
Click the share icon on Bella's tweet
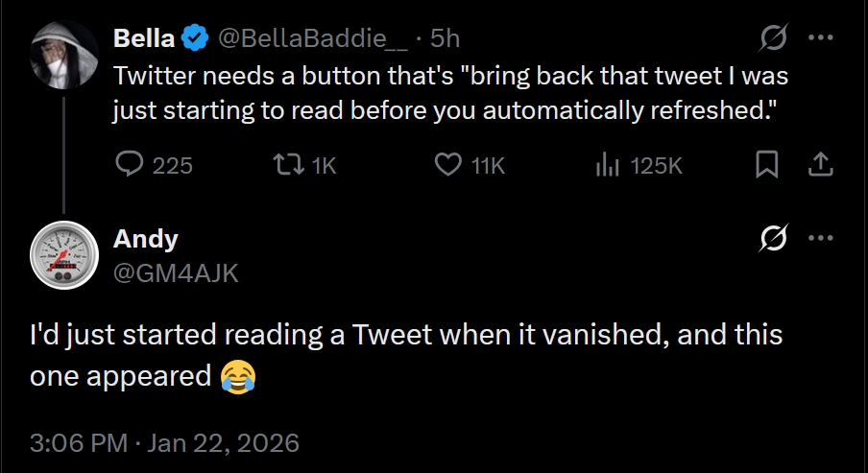coord(819,166)
